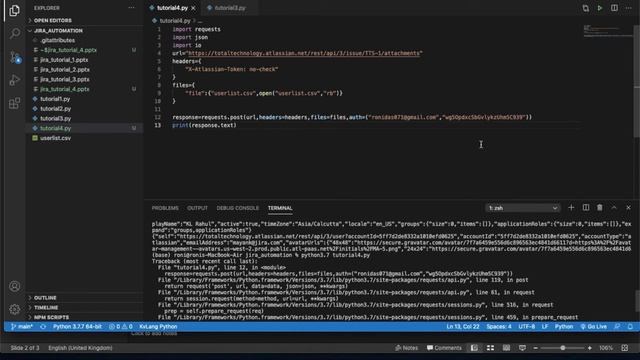Open the Explorer view in activity bar
The width and height of the screenshot is (640, 360).
14,11
